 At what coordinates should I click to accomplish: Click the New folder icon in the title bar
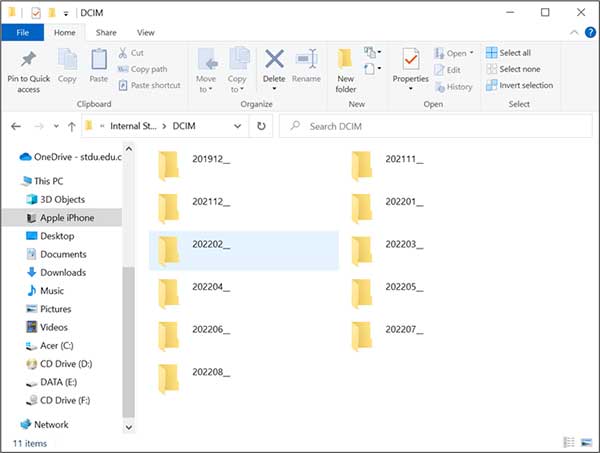click(52, 13)
